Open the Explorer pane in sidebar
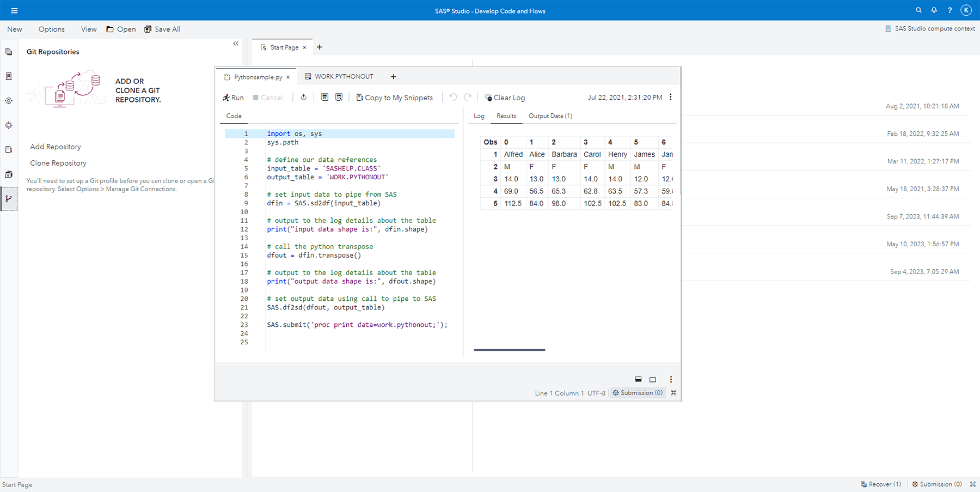This screenshot has height=492, width=980. click(x=9, y=76)
